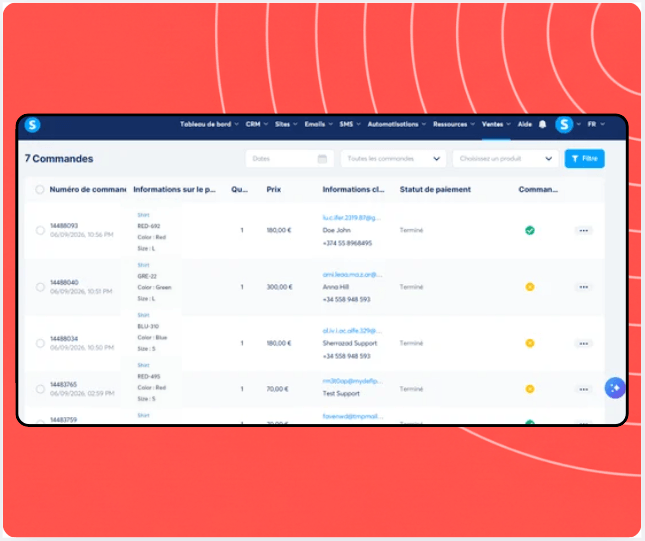
Task: Open actions menu for order 14483765
Action: coord(583,389)
